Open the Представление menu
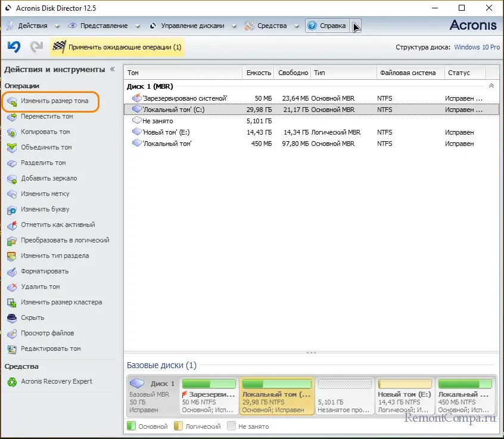 coord(104,26)
